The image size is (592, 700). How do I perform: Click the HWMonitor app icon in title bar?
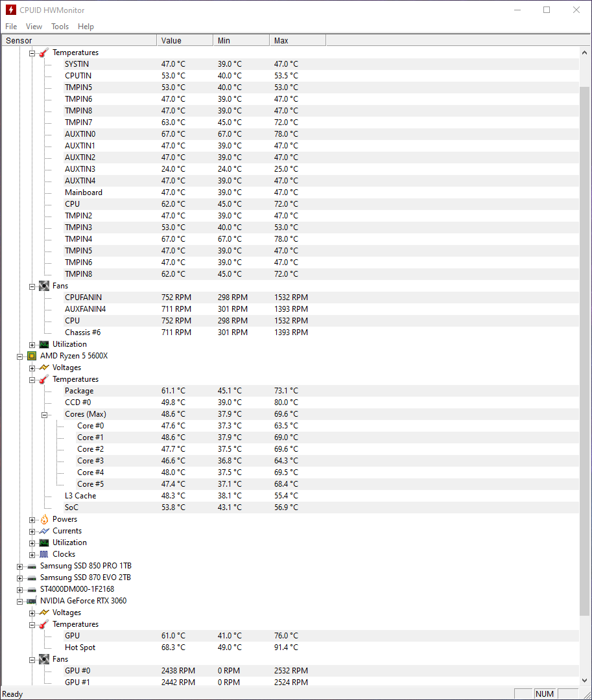[11, 10]
